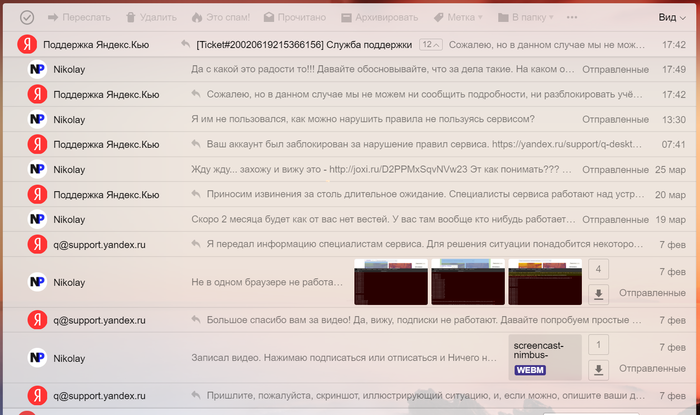The image size is (700, 415).
Task: Click the Yandex avatar on the 07:41 message
Action: (37, 144)
